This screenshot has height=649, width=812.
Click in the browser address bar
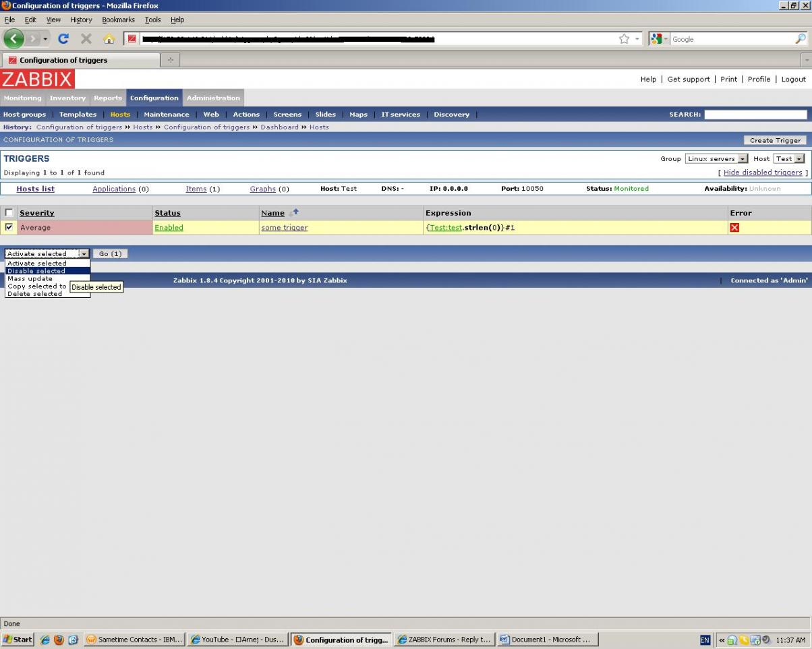(378, 39)
